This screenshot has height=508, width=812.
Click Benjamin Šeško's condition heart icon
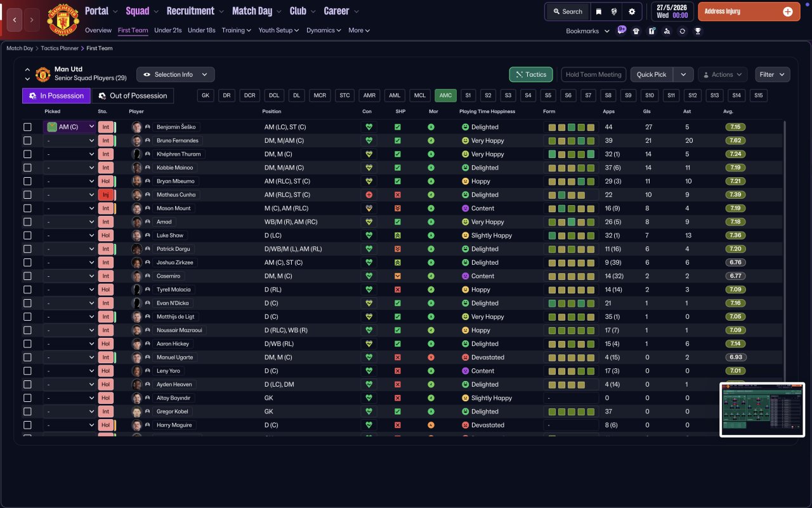(369, 127)
